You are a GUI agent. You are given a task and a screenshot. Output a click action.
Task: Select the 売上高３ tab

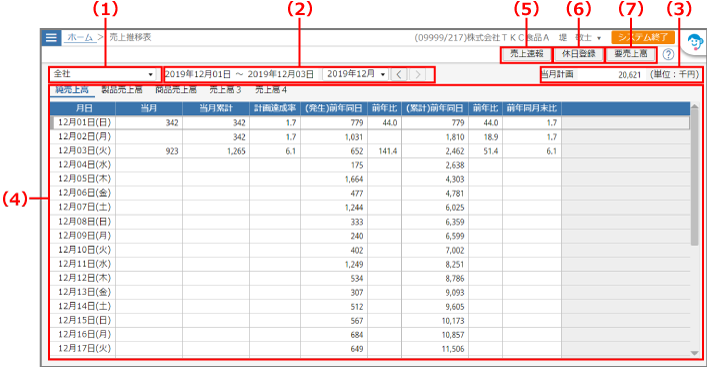(x=225, y=90)
